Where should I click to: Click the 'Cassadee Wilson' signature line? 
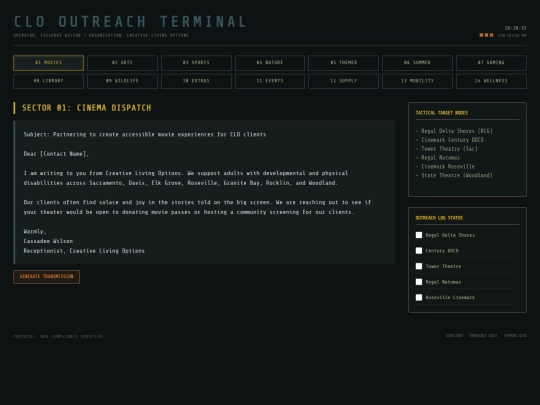coord(48,241)
